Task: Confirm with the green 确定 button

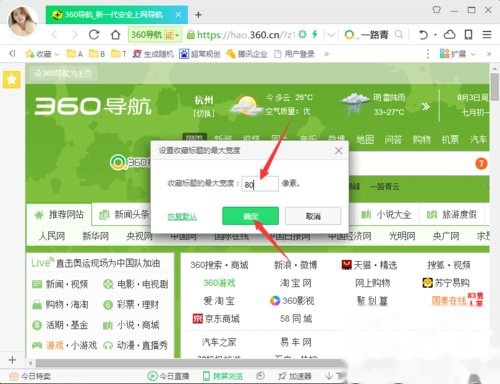Action: point(251,216)
